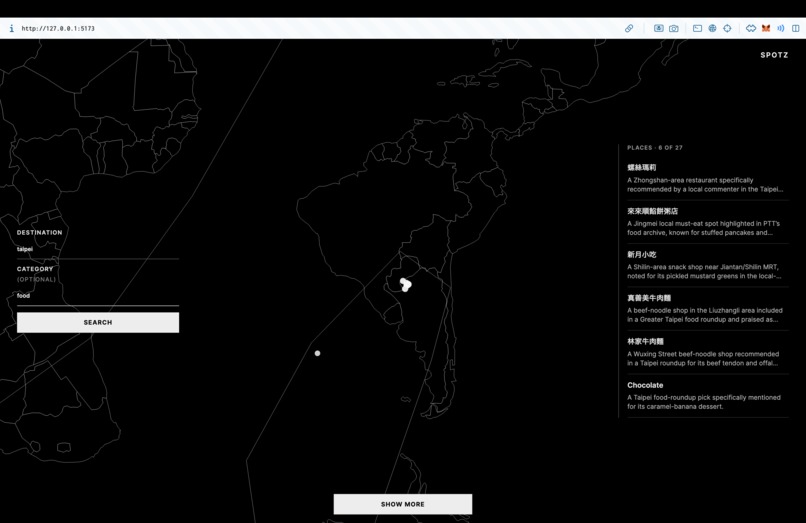Click description mentioning caramel-banana dessert
The height and width of the screenshot is (523, 806).
704,402
